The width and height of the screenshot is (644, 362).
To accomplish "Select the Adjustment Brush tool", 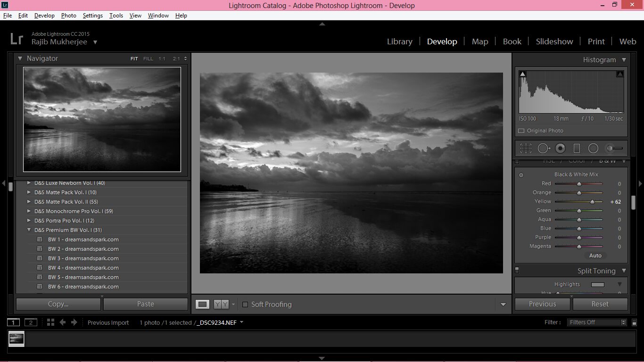I will pyautogui.click(x=614, y=148).
